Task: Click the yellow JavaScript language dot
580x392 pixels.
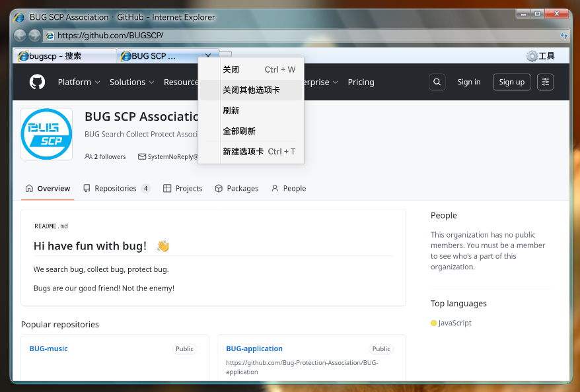Action: (x=434, y=323)
